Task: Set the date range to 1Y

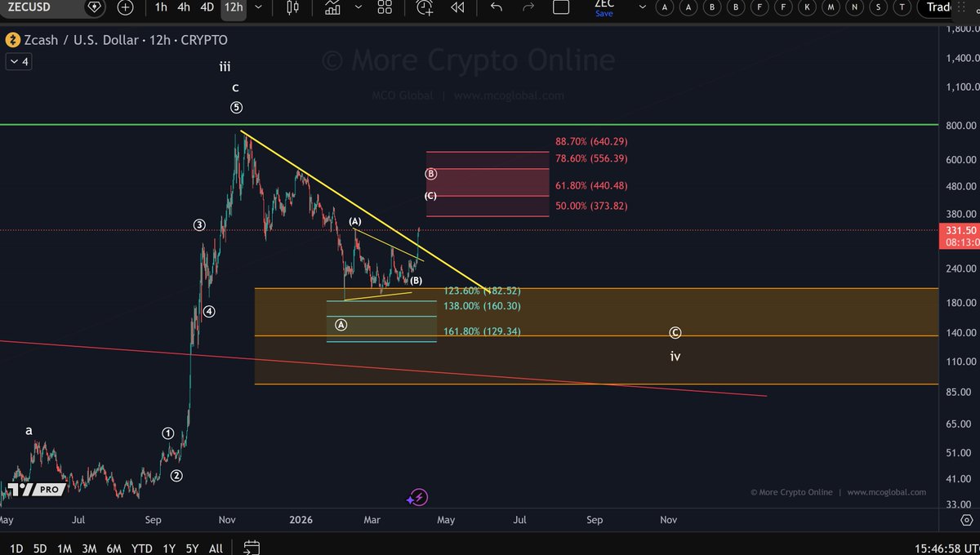Action: 169,548
